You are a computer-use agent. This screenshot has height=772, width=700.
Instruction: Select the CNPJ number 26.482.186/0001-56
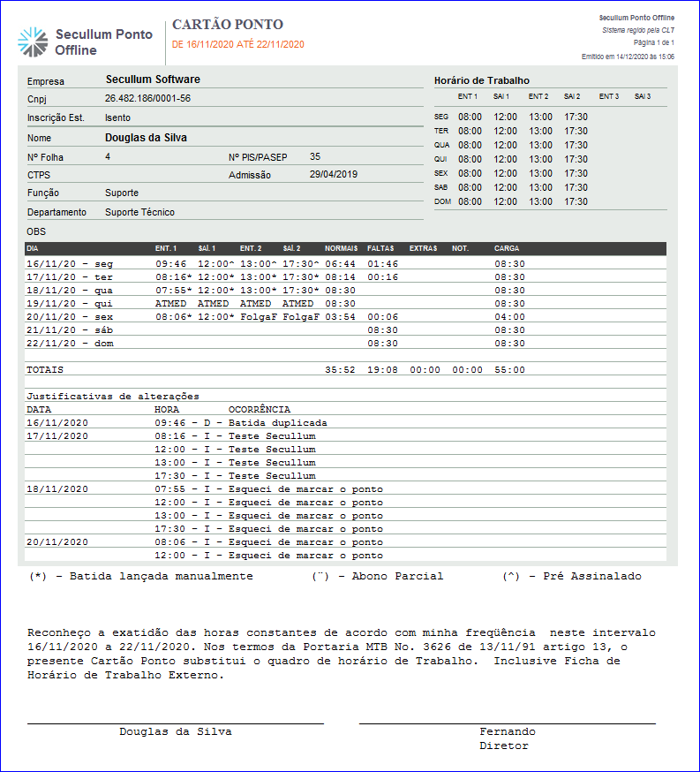(147, 99)
